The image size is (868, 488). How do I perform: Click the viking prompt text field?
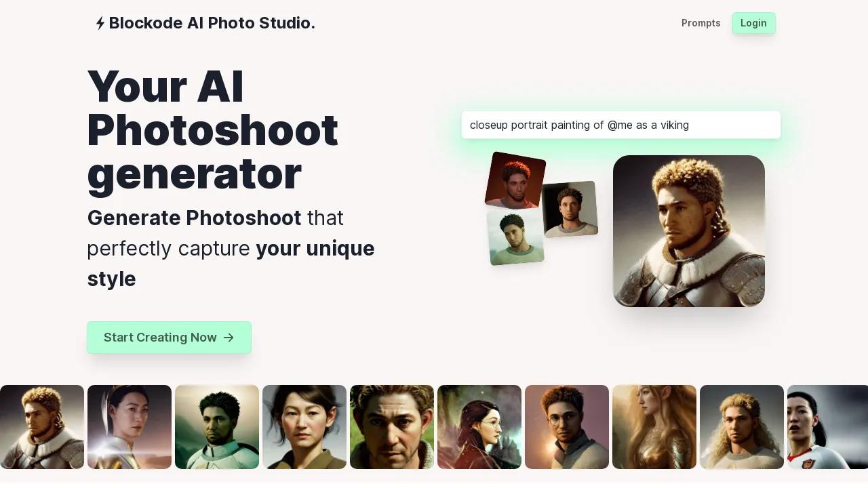pos(621,125)
